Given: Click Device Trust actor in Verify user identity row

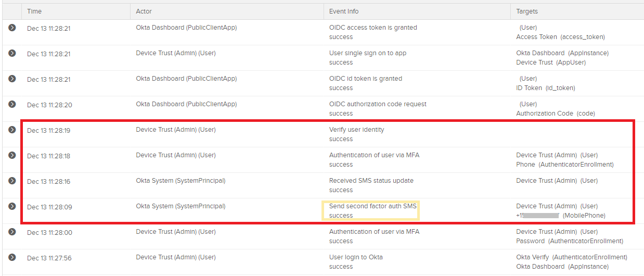Looking at the screenshot, I should (x=176, y=130).
